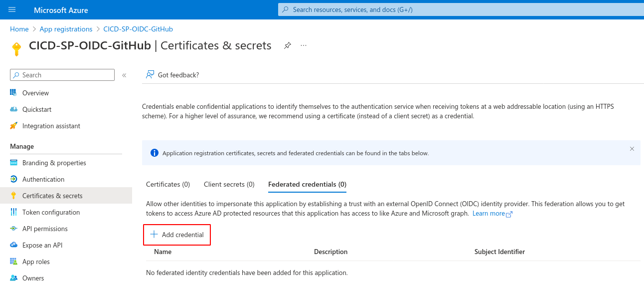Screen dimensions: 644x289
Task: Click the Add credential button
Action: 177,235
